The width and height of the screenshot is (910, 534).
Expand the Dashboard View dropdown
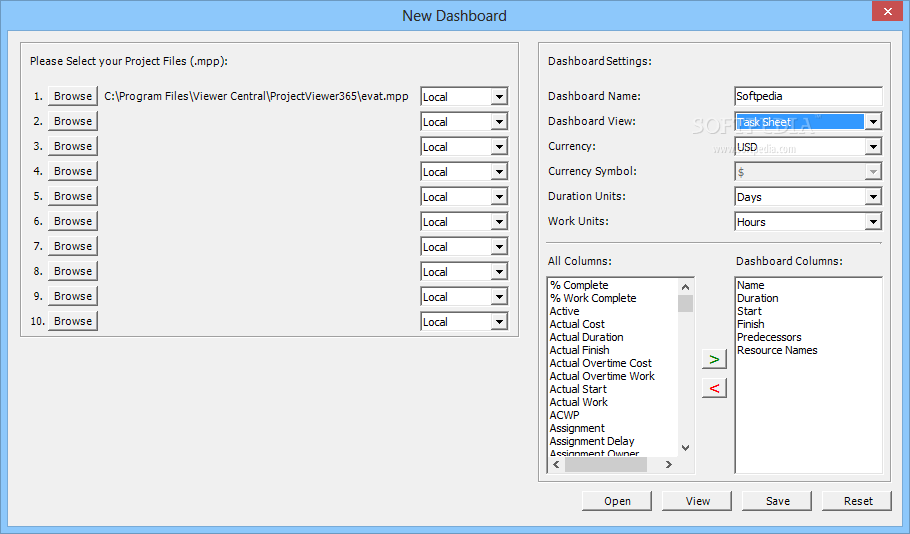[873, 121]
